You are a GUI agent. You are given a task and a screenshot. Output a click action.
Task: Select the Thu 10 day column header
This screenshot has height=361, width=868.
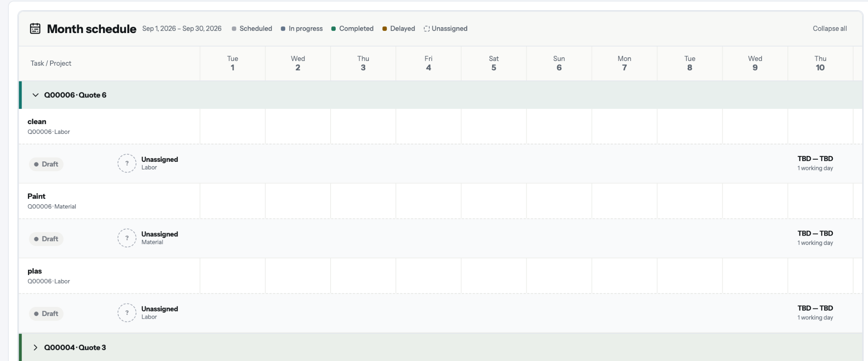tap(820, 63)
